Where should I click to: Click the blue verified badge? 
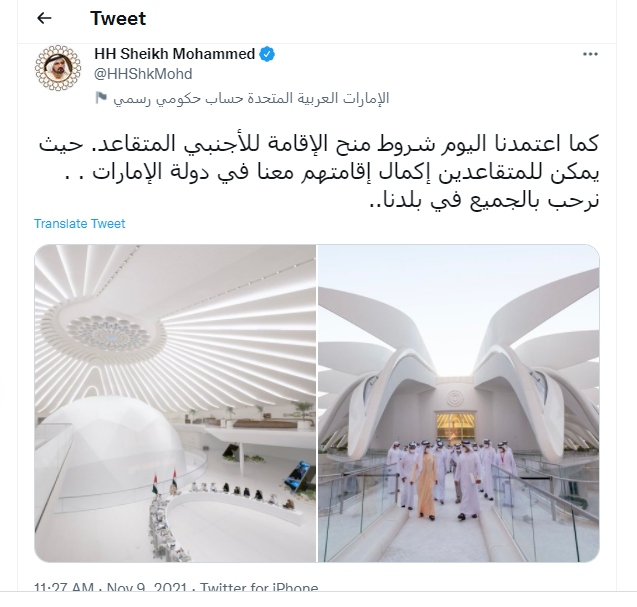(x=267, y=54)
